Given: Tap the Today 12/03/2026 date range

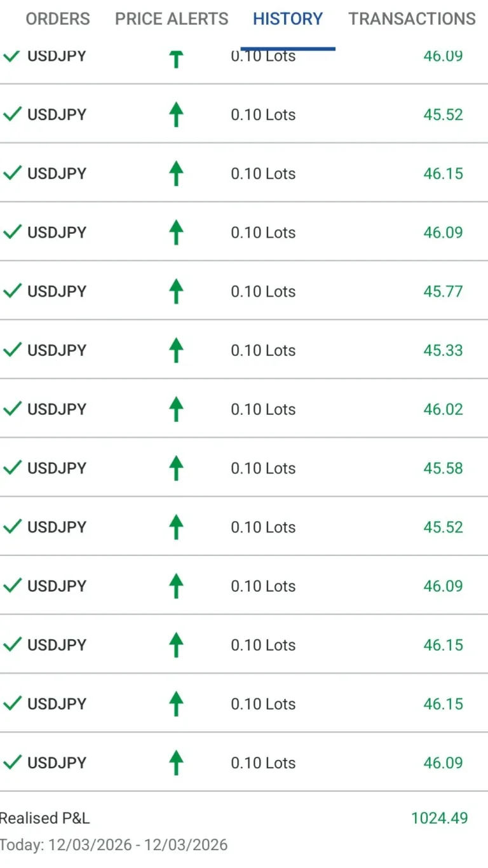Looking at the screenshot, I should [x=114, y=845].
